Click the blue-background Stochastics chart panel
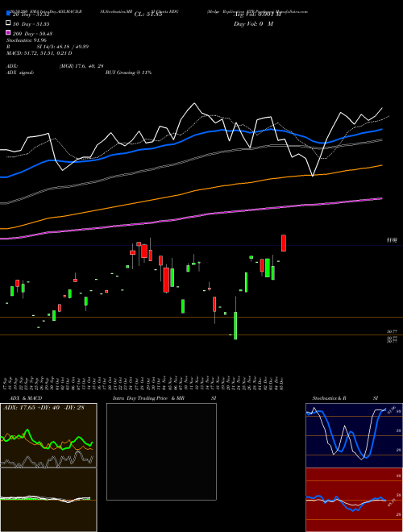The image size is (403, 532). [x=354, y=435]
